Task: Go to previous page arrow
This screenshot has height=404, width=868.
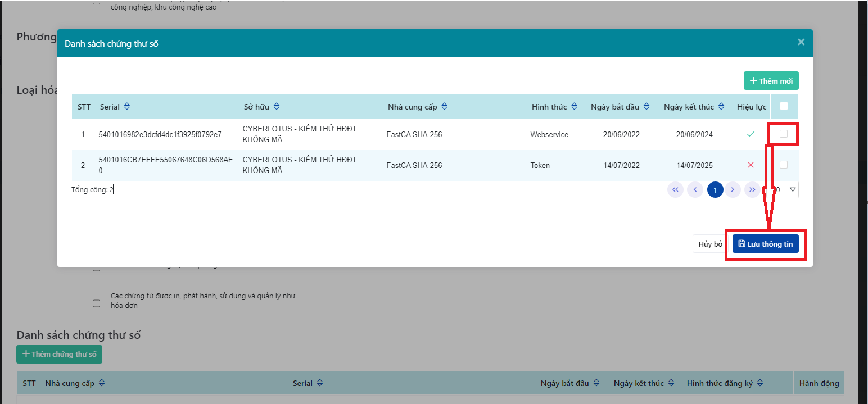Action: pos(695,190)
